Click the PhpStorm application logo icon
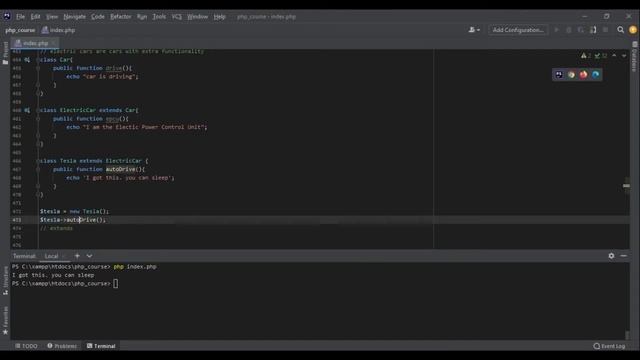 coord(7,16)
